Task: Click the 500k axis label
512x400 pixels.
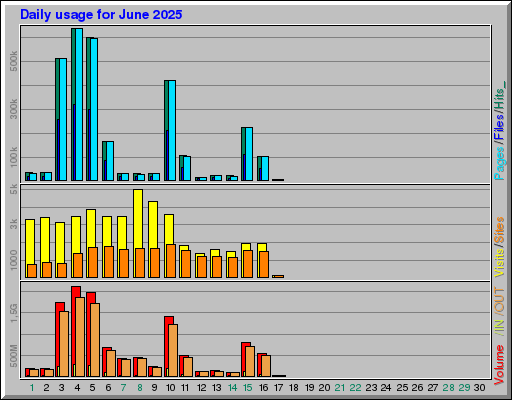Action: (14, 61)
